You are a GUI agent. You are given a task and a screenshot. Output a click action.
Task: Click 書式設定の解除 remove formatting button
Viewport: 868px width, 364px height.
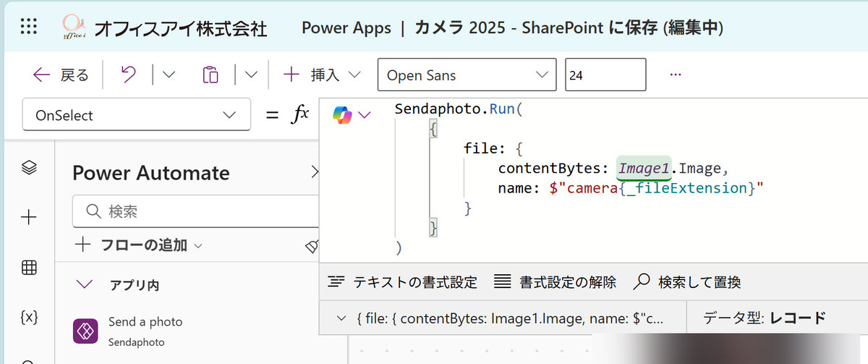click(556, 282)
